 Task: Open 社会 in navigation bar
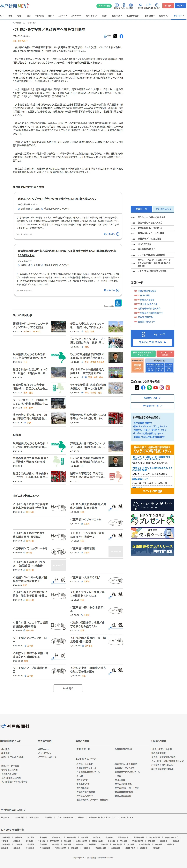coord(29,15)
